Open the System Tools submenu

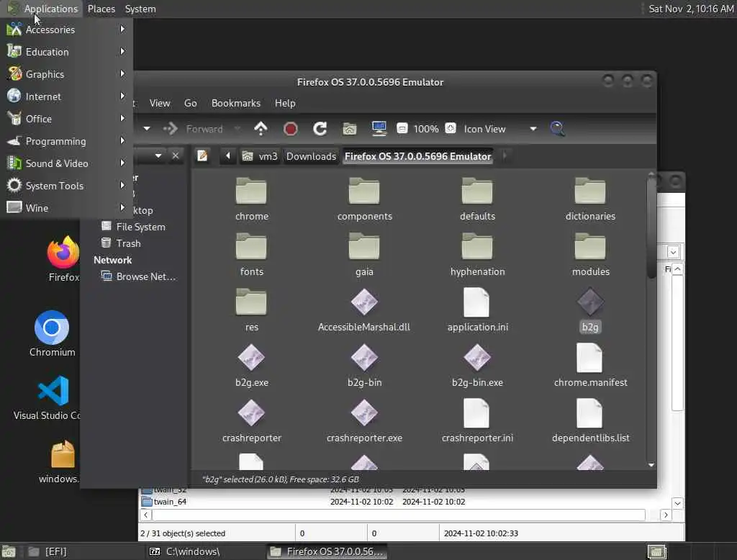pos(66,186)
